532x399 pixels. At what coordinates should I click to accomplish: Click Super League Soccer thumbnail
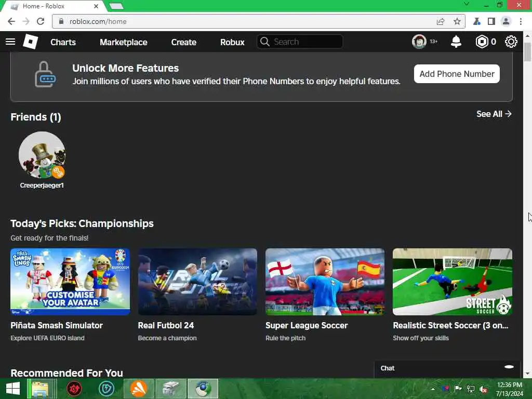click(x=325, y=282)
